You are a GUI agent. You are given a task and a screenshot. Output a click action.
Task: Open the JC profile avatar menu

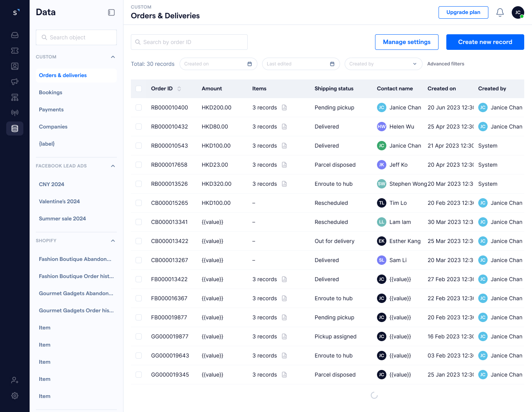click(x=518, y=12)
